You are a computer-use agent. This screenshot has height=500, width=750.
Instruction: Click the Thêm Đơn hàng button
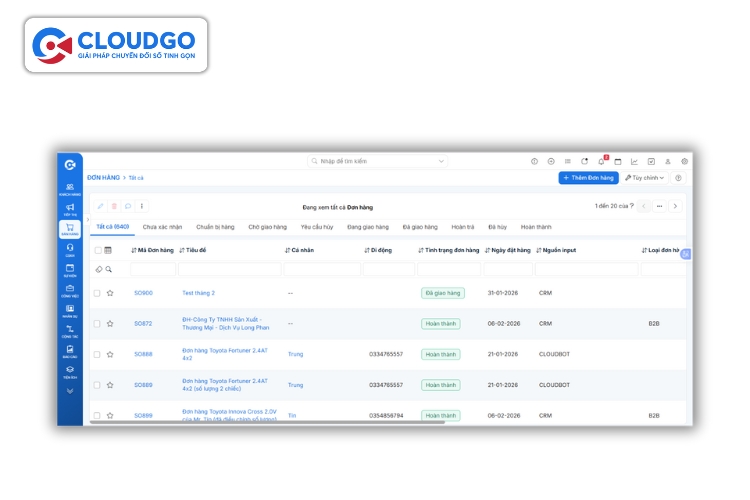[588, 178]
